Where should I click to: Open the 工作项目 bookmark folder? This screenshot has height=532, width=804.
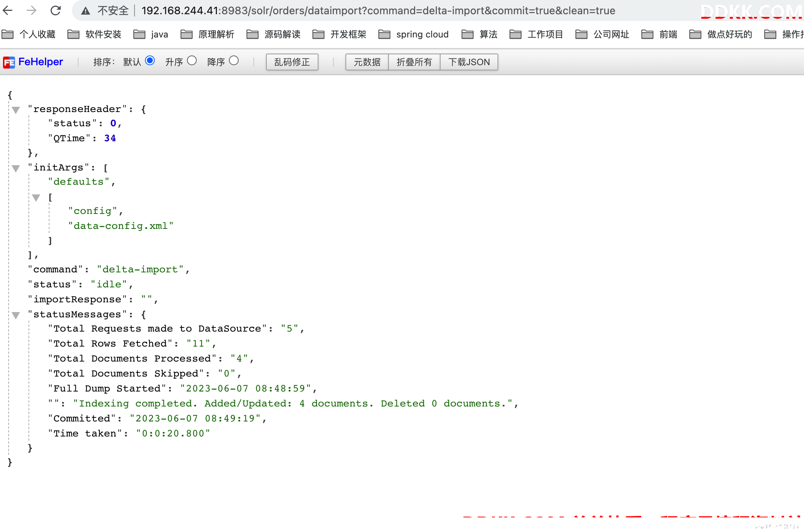[x=536, y=34]
